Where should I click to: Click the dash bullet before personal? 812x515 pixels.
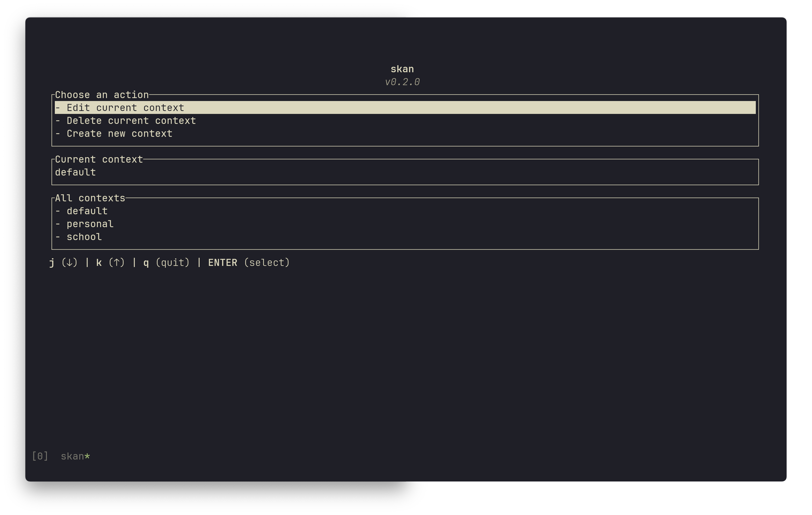coord(58,224)
